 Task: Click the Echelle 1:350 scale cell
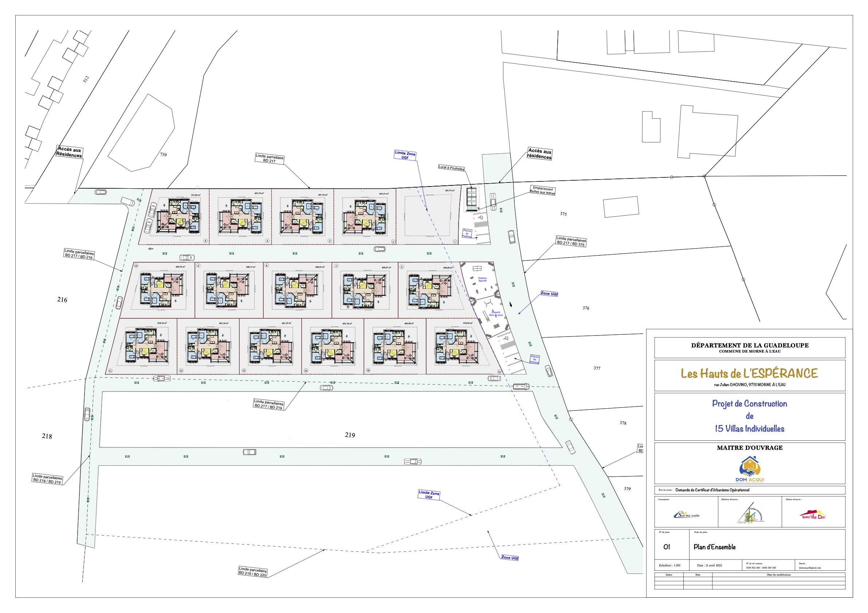click(x=669, y=565)
